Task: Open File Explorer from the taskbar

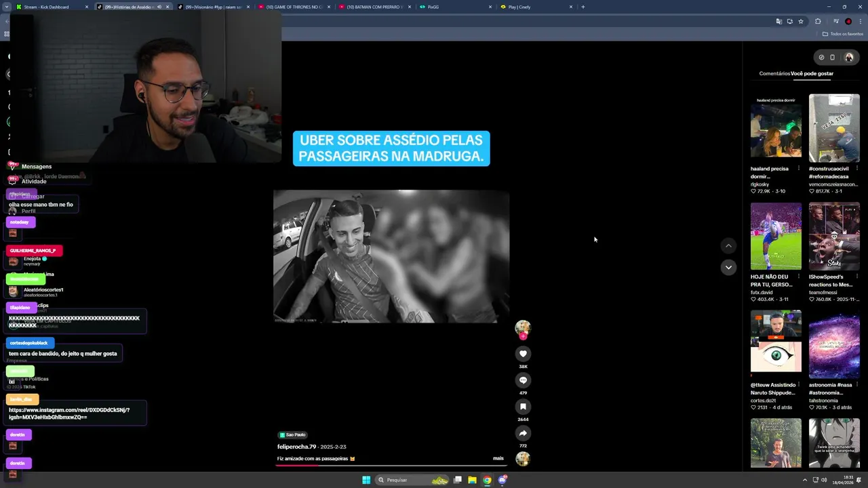Action: tap(472, 480)
